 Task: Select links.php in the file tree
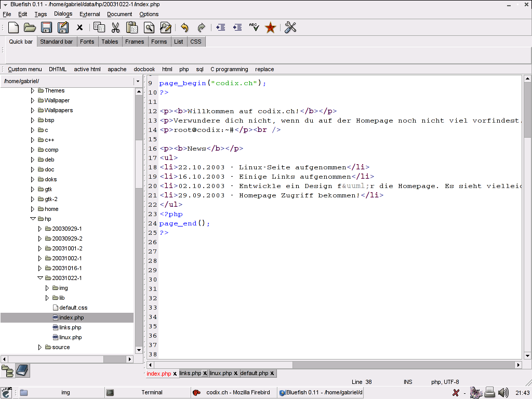70,327
